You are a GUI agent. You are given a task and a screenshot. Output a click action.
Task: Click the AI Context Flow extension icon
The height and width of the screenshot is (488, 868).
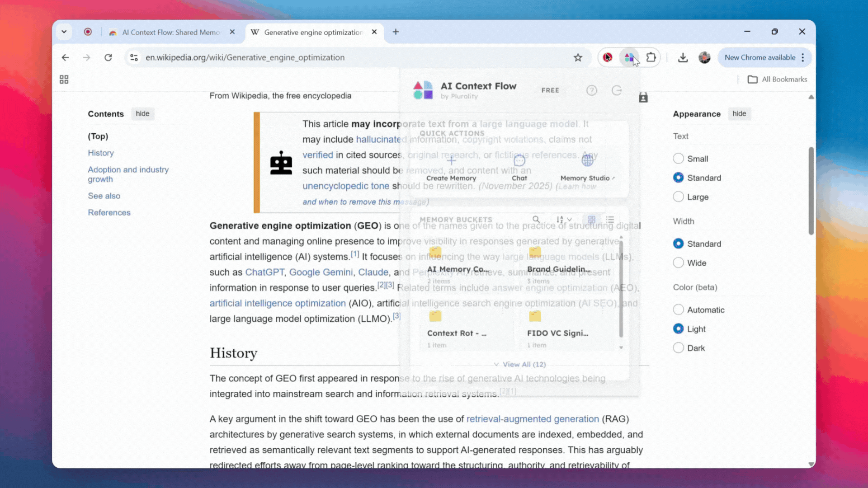(x=629, y=57)
